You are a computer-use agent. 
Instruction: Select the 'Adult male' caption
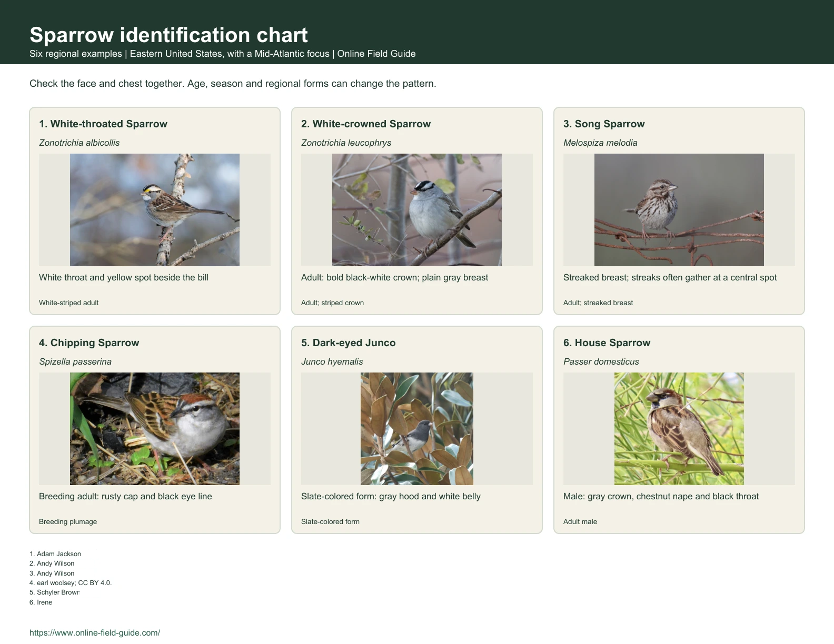pos(580,521)
